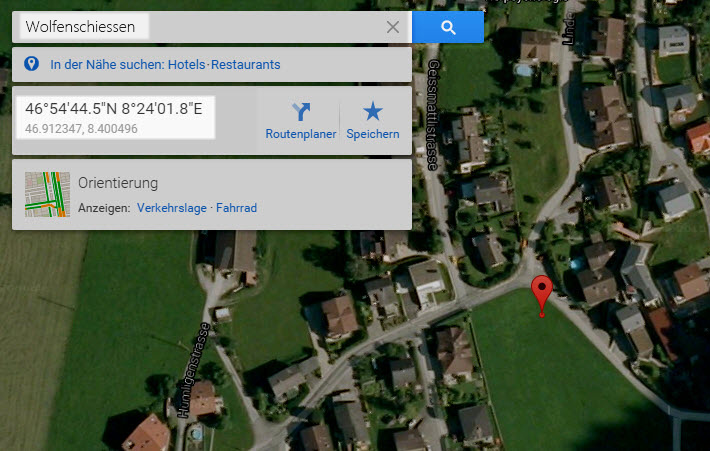Click the Speichern text label
The image size is (710, 451).
[x=373, y=134]
